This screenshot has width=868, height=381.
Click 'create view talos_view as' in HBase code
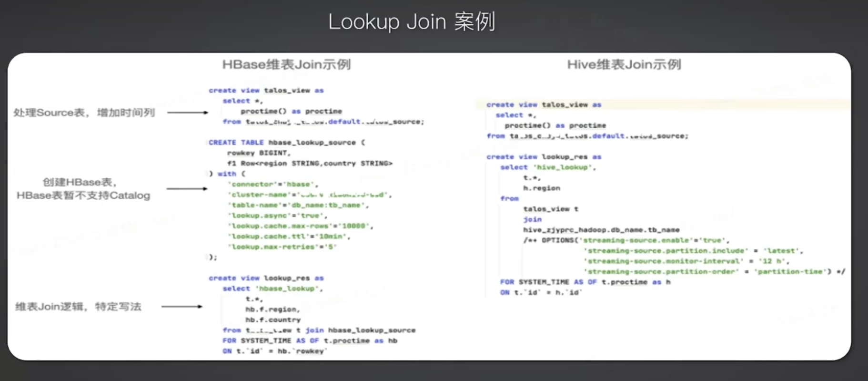click(266, 90)
